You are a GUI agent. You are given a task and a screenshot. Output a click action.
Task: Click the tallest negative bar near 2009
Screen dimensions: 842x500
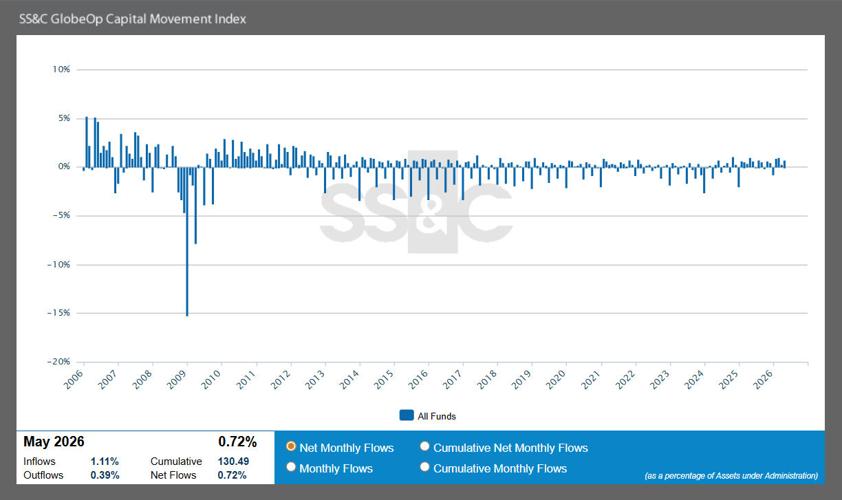(x=187, y=241)
